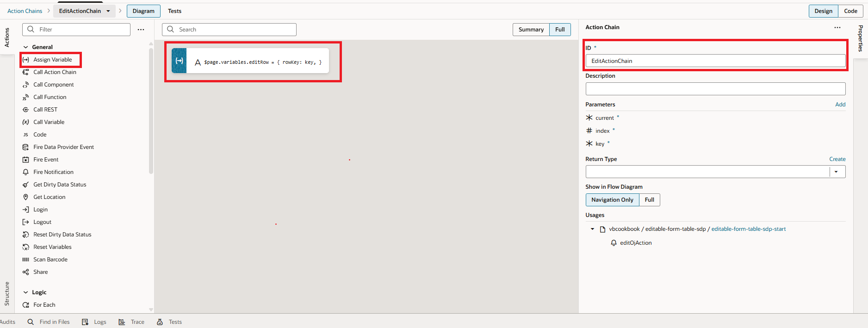Set Show in Flow Diagram to Full
The height and width of the screenshot is (328, 868).
[649, 200]
